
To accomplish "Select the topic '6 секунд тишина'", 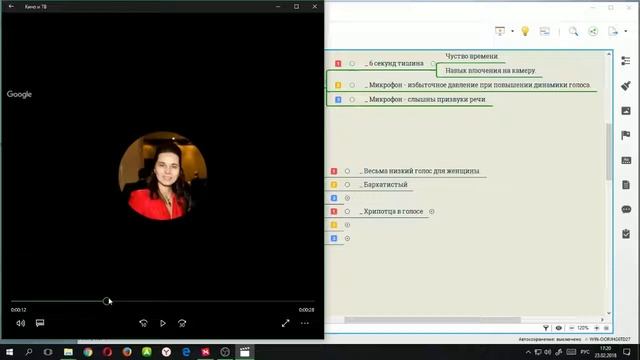I will 396,64.
